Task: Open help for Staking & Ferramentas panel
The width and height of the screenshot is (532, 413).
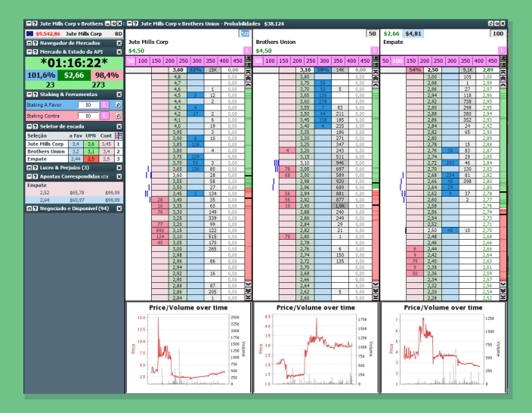Action: click(35, 95)
